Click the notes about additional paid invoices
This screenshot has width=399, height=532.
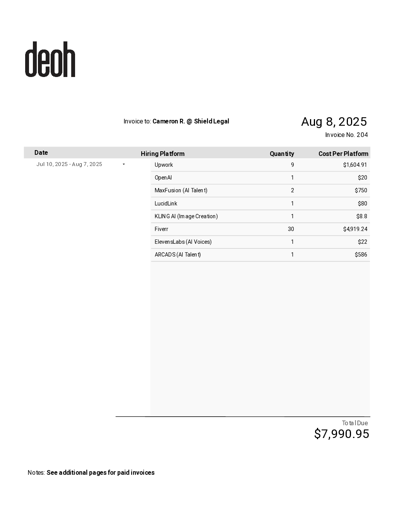tap(100, 472)
